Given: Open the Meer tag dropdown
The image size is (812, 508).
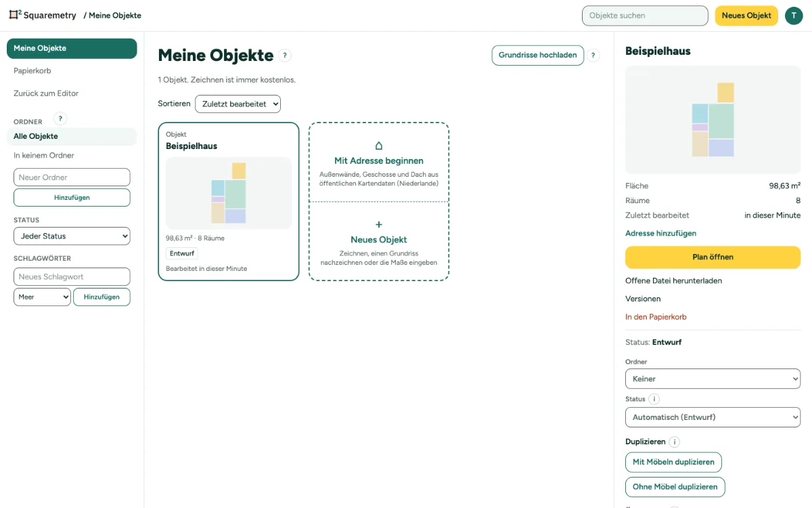Looking at the screenshot, I should pos(42,297).
